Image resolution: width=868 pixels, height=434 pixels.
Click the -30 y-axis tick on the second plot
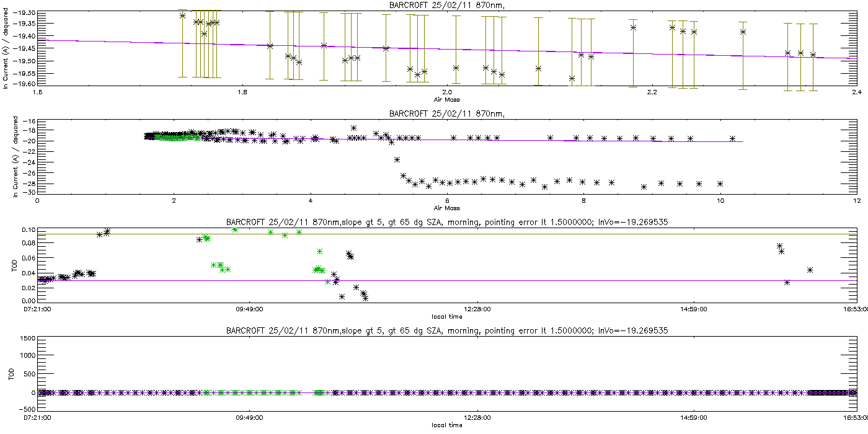coord(29,192)
